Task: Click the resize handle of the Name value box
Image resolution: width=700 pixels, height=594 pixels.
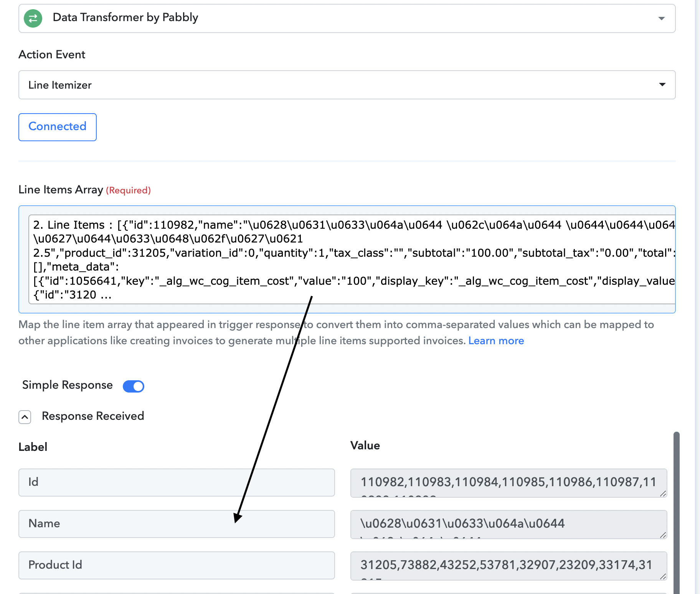Action: point(663,535)
